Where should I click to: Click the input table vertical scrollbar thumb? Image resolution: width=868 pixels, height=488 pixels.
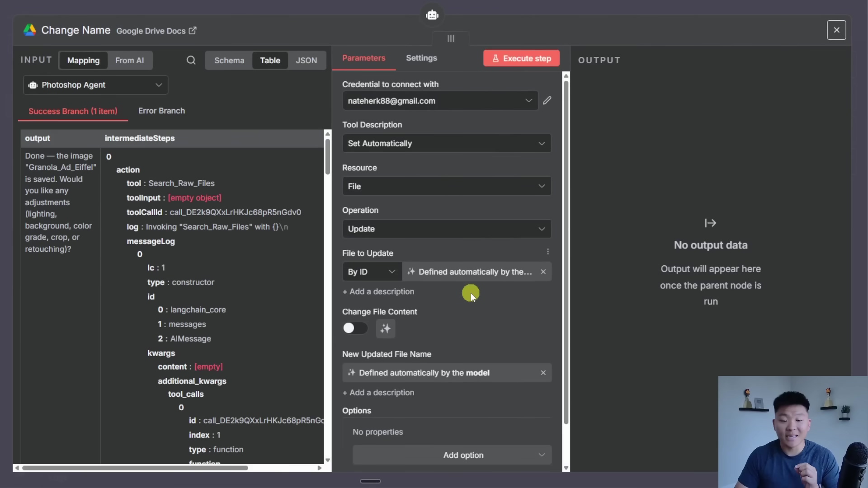point(328,156)
